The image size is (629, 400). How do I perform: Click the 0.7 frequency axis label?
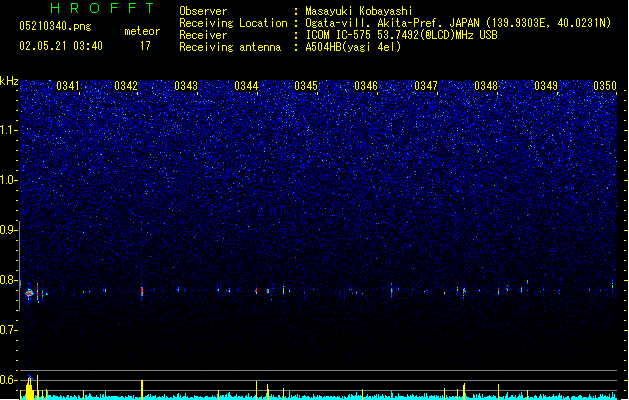tap(8, 330)
